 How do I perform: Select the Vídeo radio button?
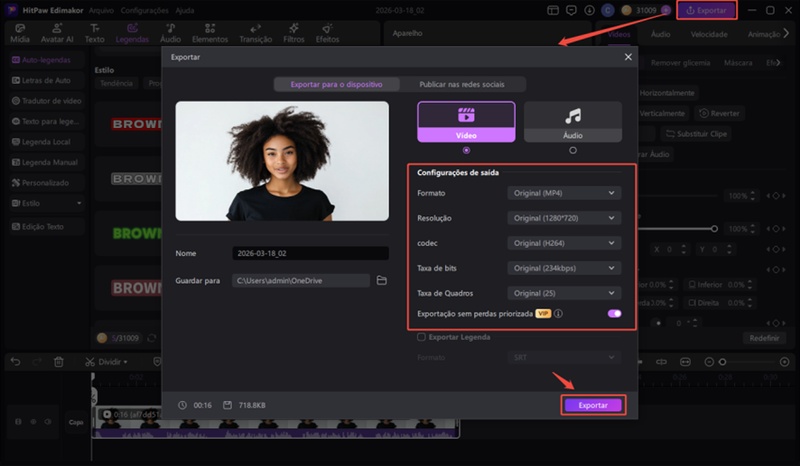466,150
